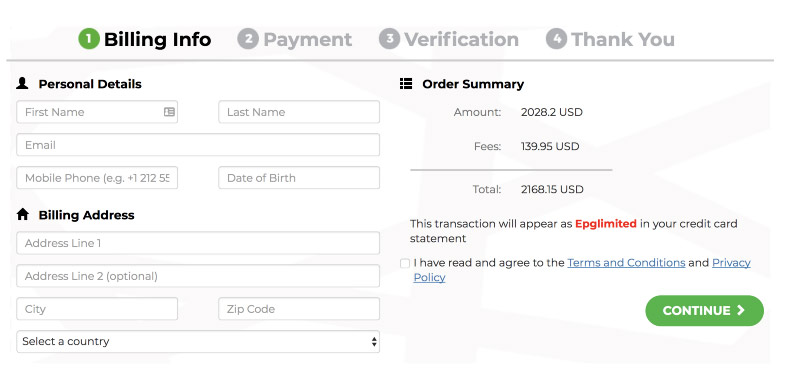Open the Select a country dropdown
This screenshot has width=800, height=371.
click(x=198, y=341)
